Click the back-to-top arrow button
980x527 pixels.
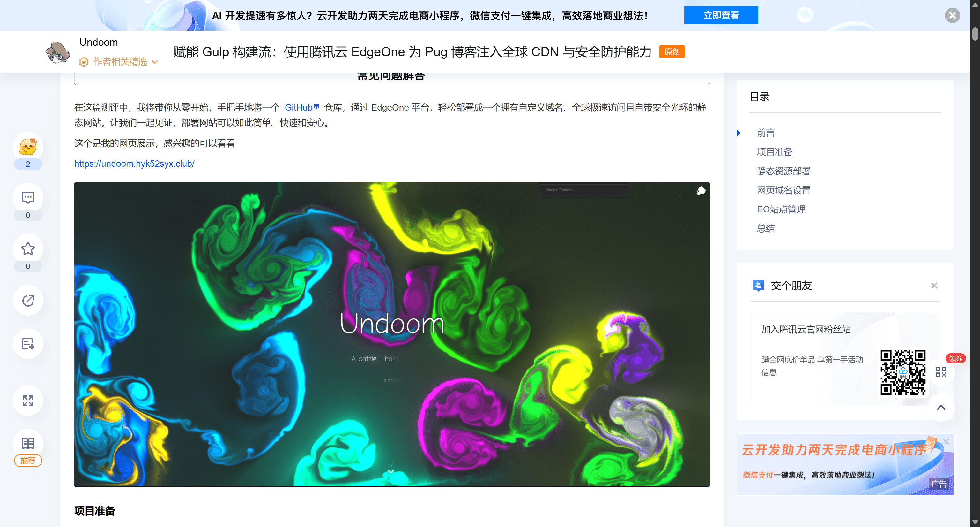[x=941, y=408]
